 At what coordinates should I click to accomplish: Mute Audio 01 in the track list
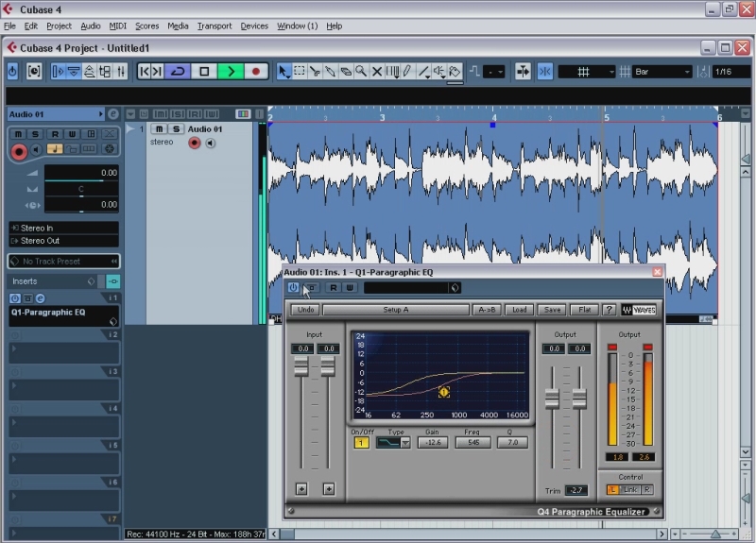[158, 129]
